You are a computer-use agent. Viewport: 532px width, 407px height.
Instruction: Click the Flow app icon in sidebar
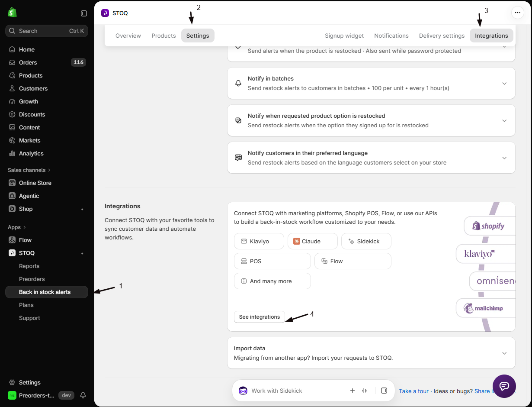[x=12, y=240]
